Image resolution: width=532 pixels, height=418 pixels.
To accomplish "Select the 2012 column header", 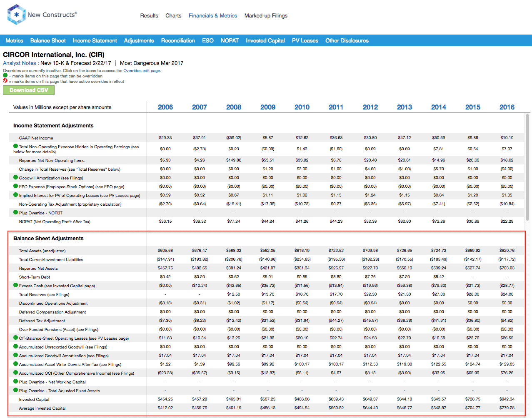I will [x=370, y=107].
